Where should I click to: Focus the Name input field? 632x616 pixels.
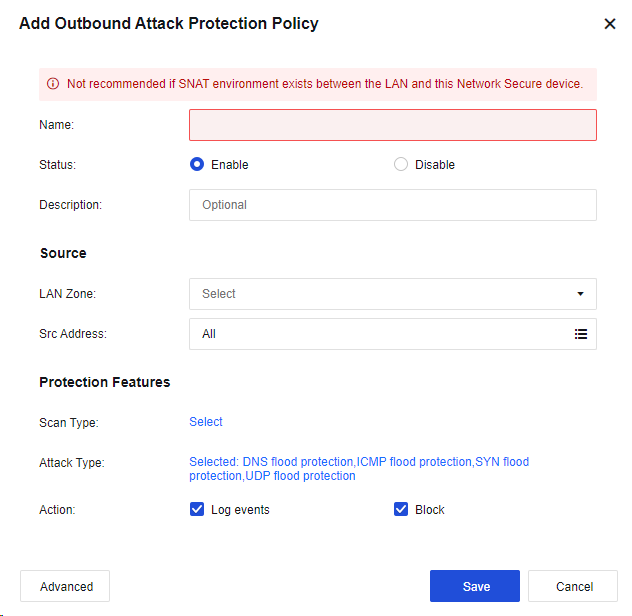(x=392, y=125)
